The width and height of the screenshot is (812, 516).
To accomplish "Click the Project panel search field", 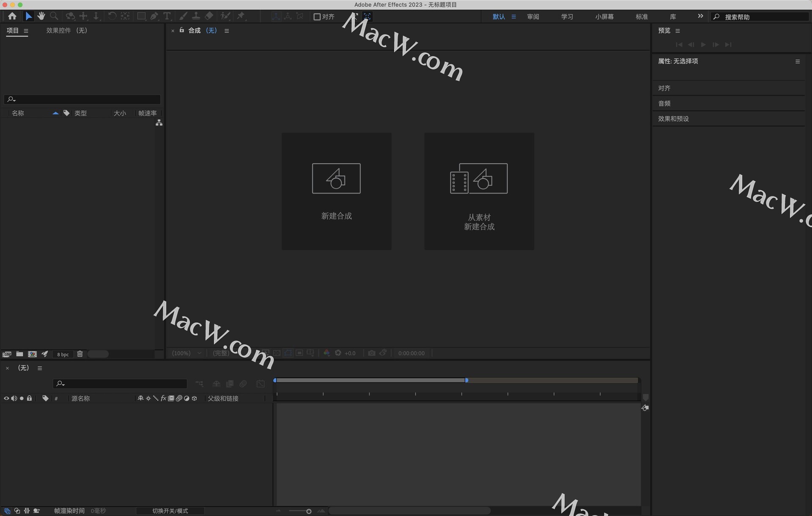I will click(x=82, y=99).
